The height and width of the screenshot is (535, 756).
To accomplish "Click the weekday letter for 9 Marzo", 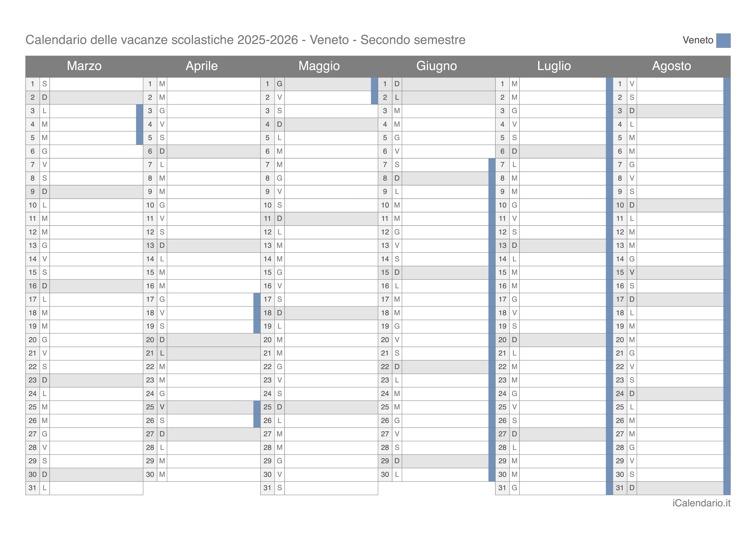I will pyautogui.click(x=44, y=192).
